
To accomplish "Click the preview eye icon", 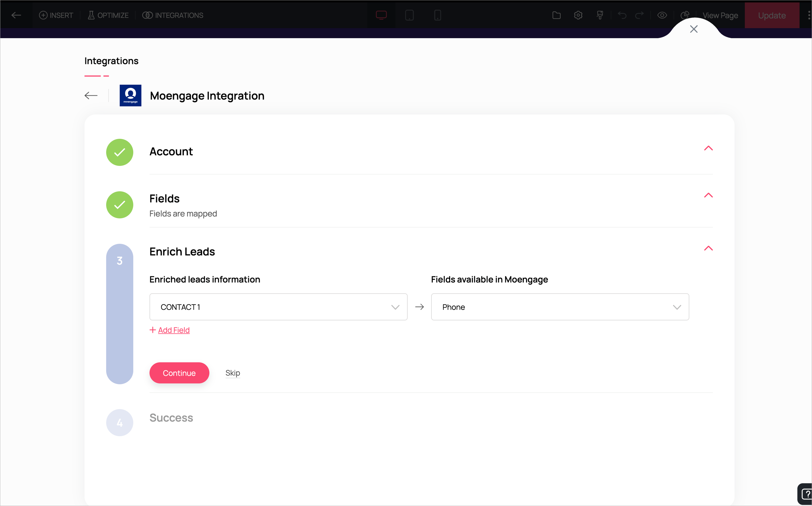I will [x=662, y=15].
